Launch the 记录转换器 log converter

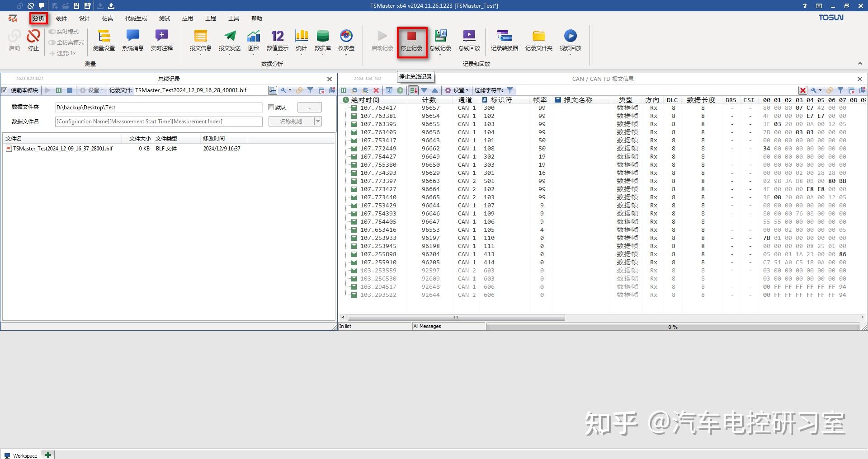pyautogui.click(x=504, y=41)
